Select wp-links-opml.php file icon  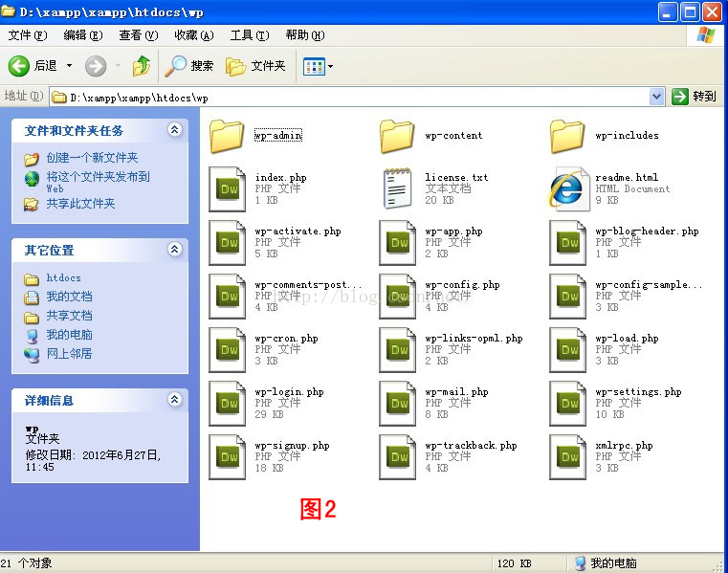397,350
